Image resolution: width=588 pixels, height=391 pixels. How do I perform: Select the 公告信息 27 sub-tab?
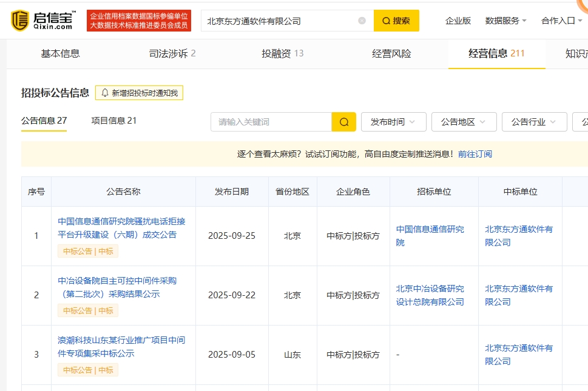44,121
